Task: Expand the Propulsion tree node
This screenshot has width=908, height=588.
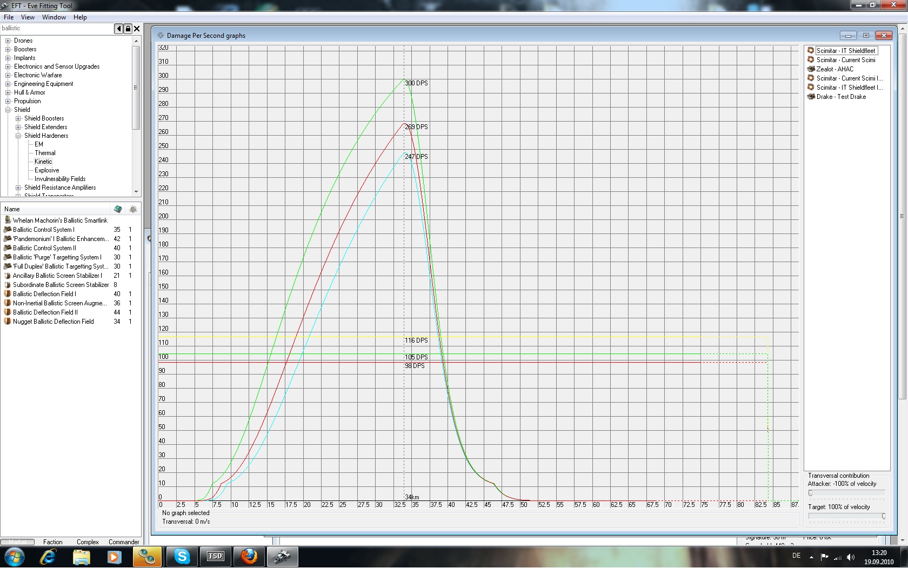Action: tap(8, 101)
